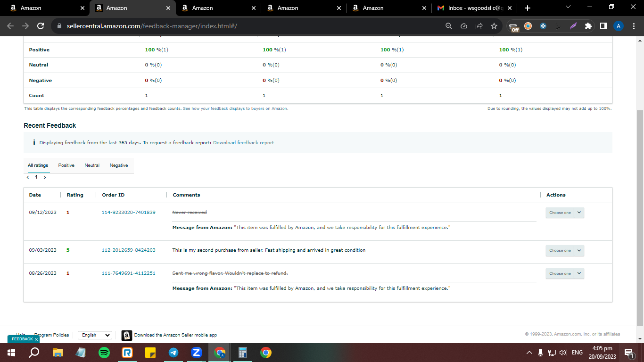The width and height of the screenshot is (644, 362).
Task: Click the date 09/03/2023 in feedback table
Action: (43, 250)
